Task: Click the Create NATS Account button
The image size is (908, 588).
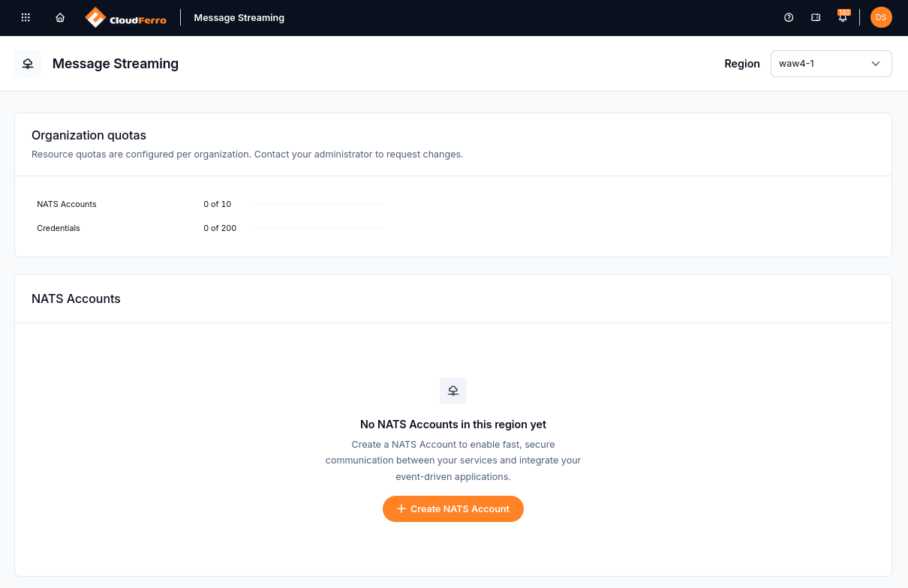Action: pos(453,508)
